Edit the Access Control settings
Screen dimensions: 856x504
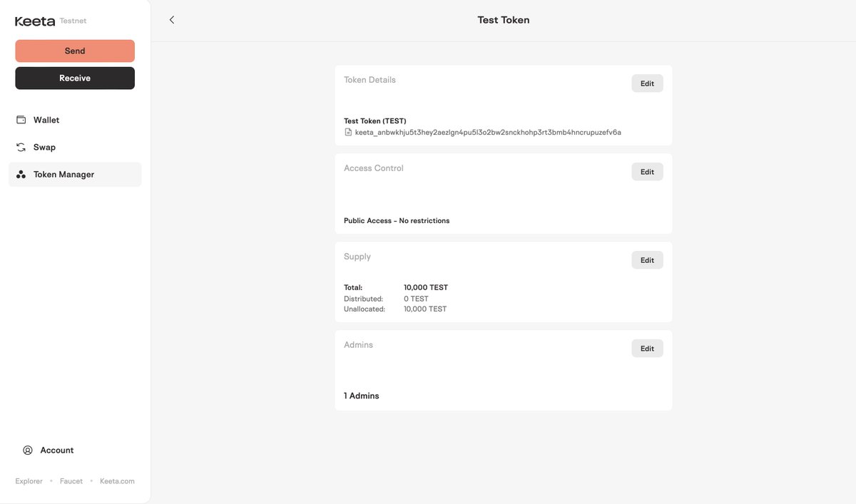click(647, 172)
